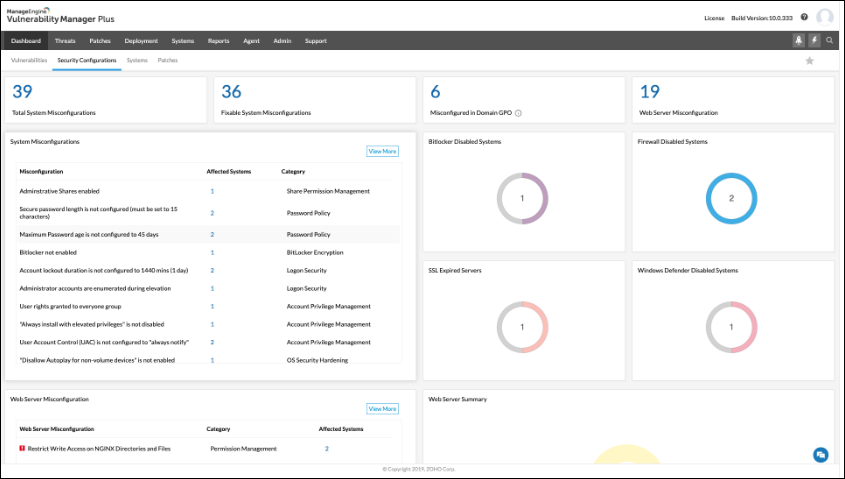Click View More in System Misconfigurations
This screenshot has width=845, height=479.
pyautogui.click(x=382, y=151)
